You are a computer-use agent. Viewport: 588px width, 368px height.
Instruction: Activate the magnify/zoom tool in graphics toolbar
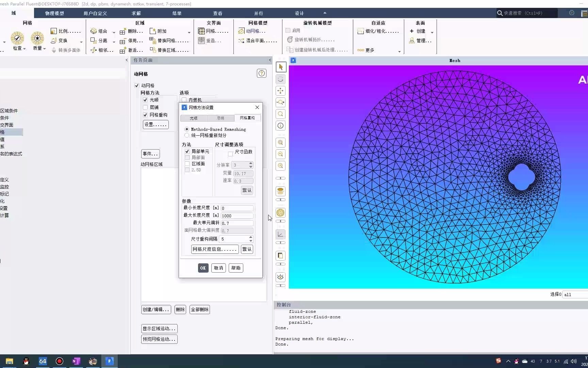click(280, 114)
